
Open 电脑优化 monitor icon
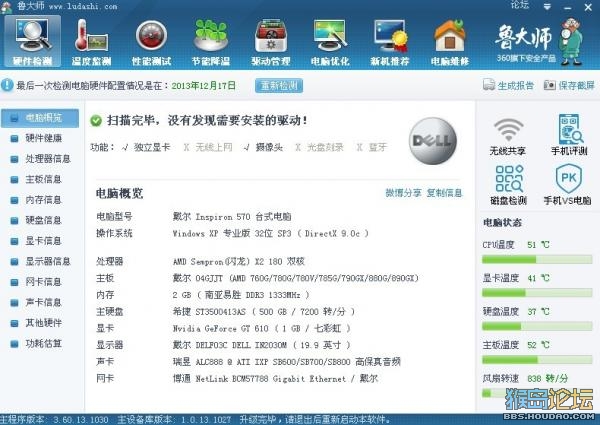pos(330,41)
